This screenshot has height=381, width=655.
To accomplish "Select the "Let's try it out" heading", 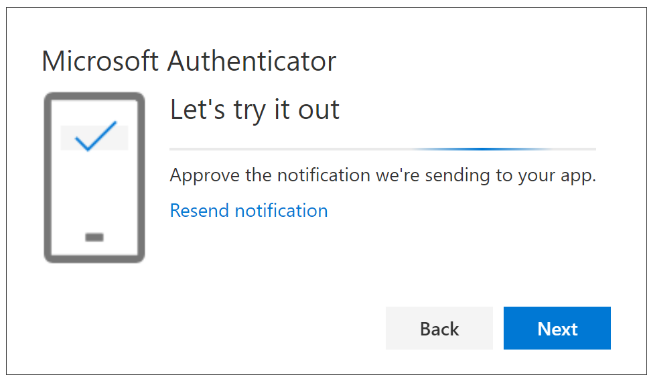I will (254, 110).
